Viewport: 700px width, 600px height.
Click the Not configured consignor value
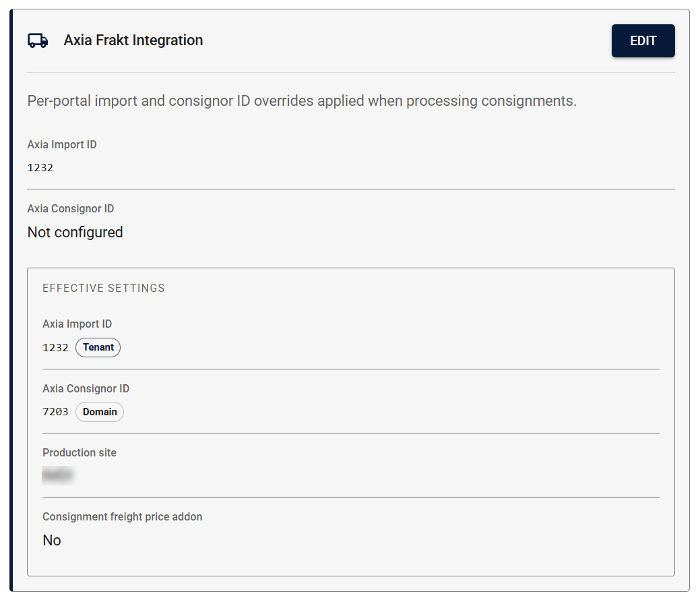click(75, 233)
